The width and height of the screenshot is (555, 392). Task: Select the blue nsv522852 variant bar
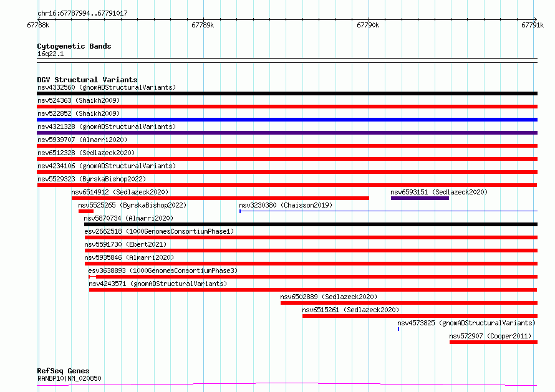click(x=287, y=120)
